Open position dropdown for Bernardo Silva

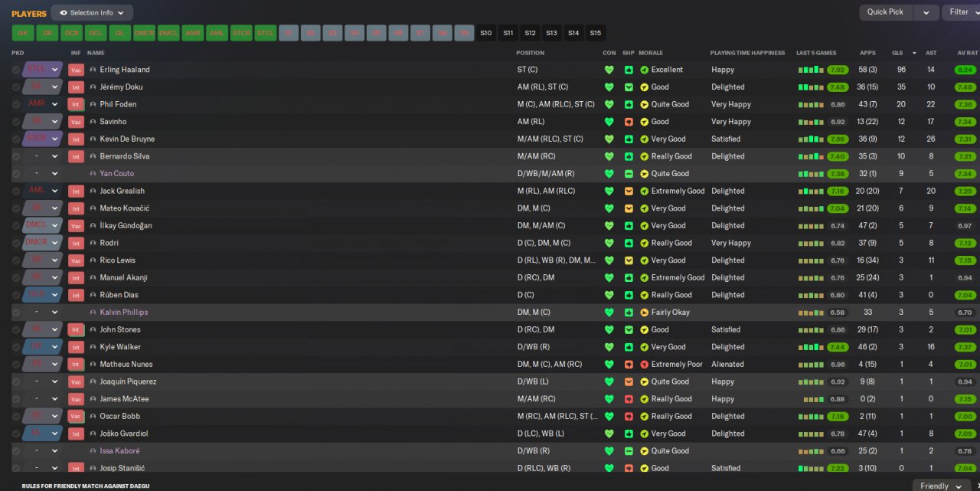click(x=54, y=156)
